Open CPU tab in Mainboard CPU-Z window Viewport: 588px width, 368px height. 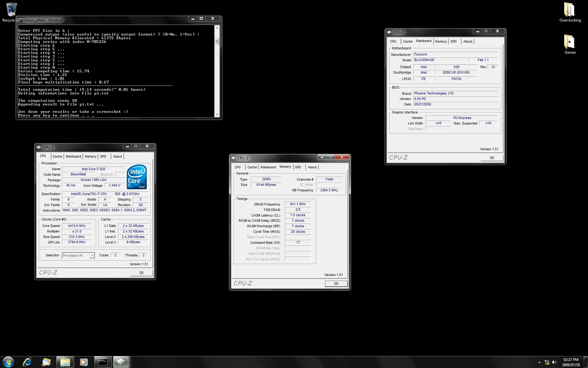(x=393, y=41)
